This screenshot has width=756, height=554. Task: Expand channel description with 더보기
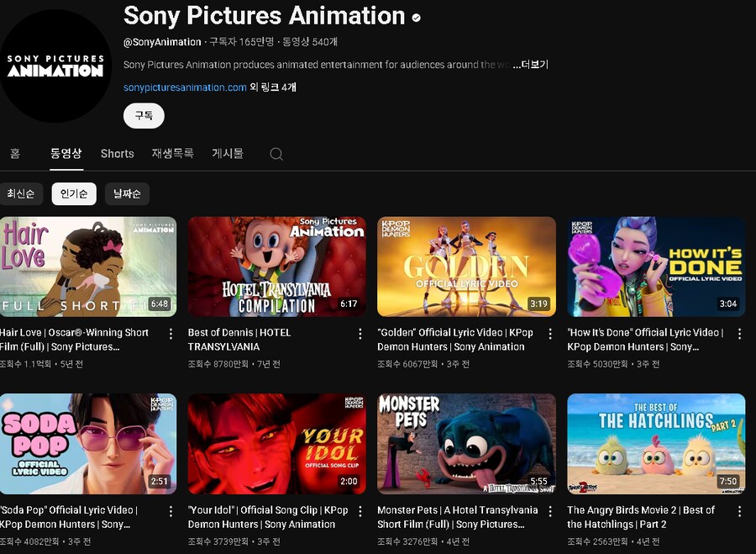click(530, 65)
